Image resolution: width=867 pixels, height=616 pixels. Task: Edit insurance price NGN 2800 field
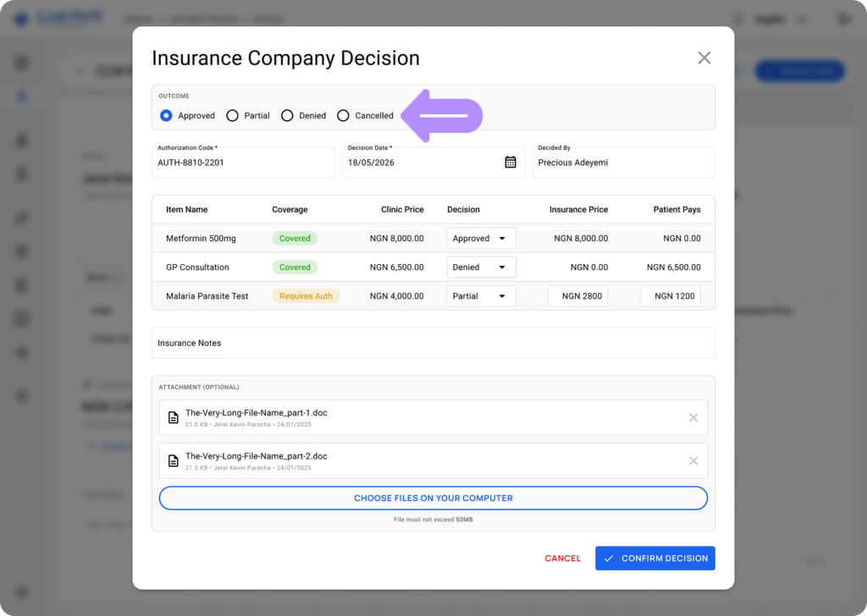577,295
